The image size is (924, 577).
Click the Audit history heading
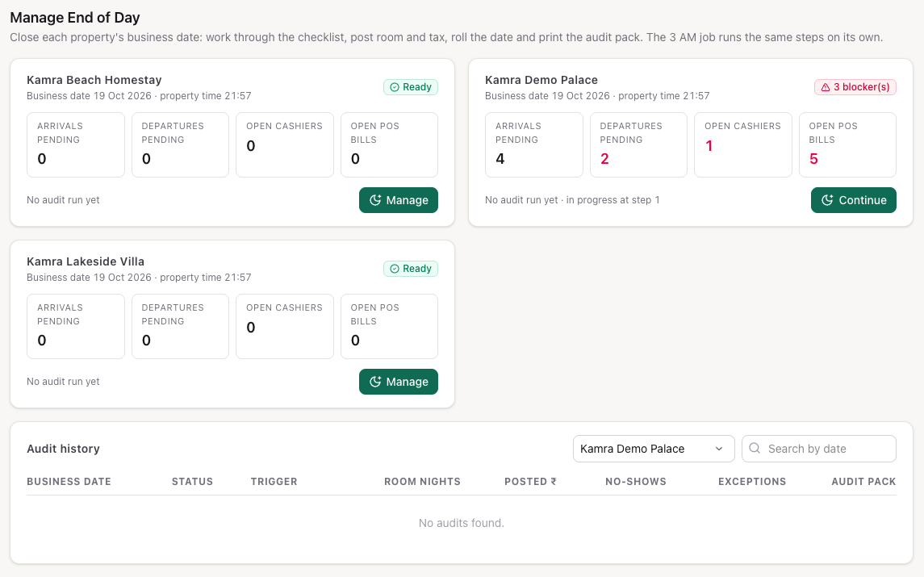pyautogui.click(x=63, y=449)
